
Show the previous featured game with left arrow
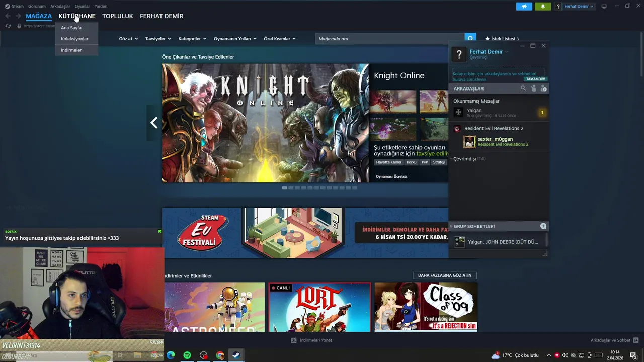click(x=154, y=123)
